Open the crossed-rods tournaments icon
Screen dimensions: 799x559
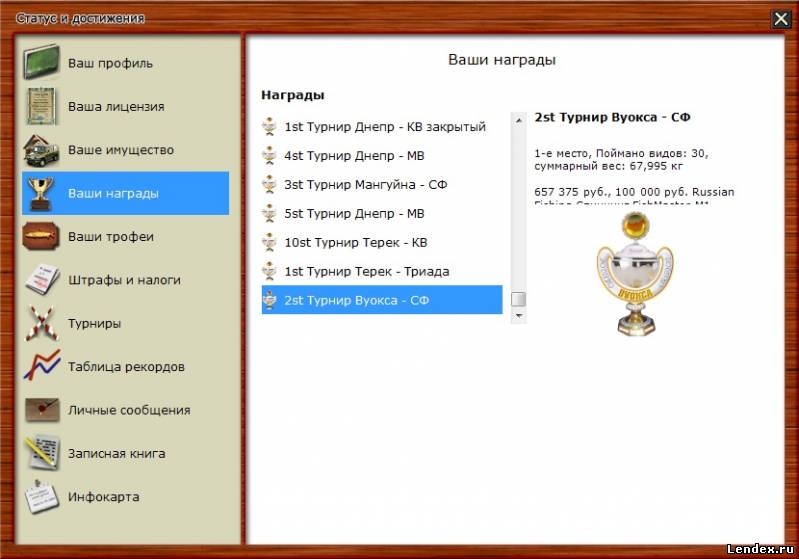click(x=42, y=324)
